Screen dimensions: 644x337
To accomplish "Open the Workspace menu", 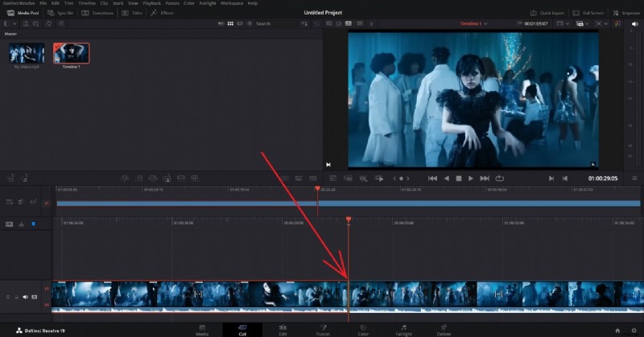I will (232, 3).
